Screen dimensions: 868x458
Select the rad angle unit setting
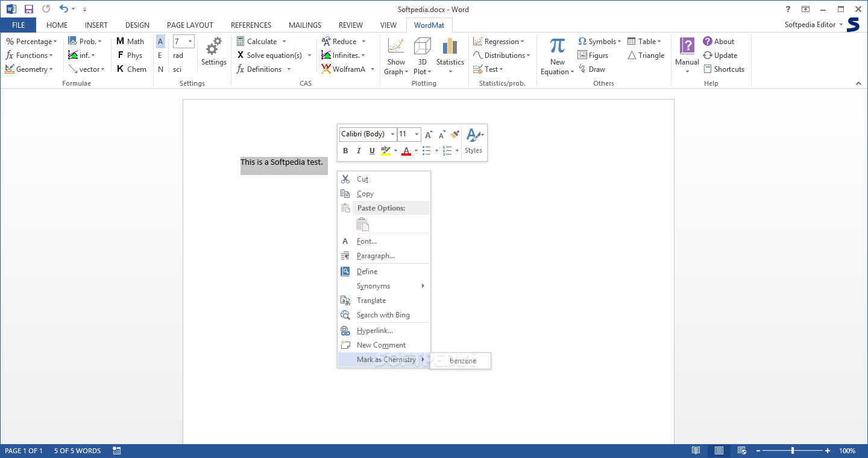coord(178,56)
